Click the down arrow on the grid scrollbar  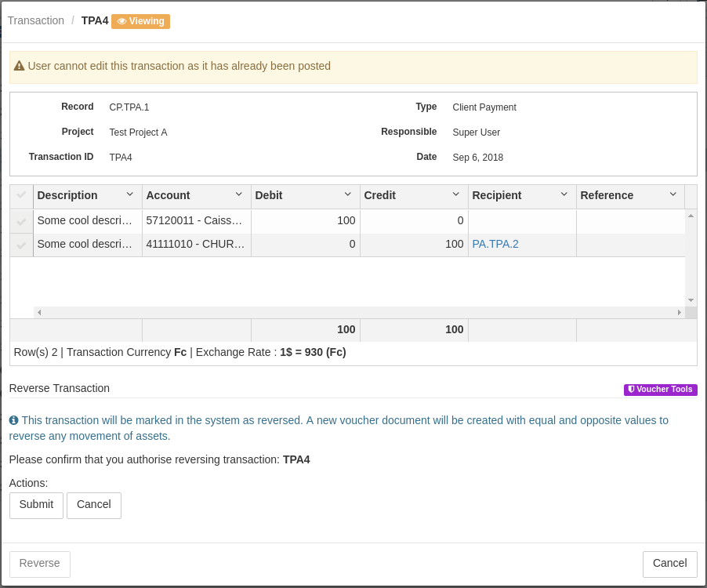pos(690,299)
